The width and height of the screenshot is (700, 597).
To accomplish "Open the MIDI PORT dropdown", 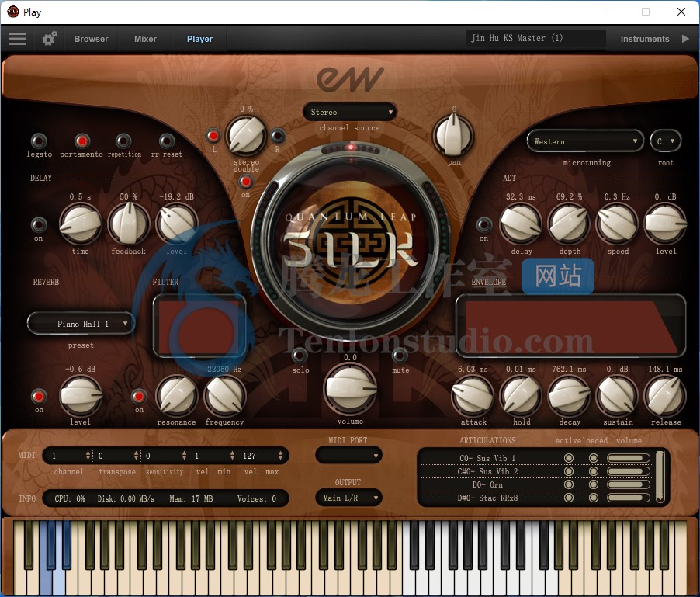I will pos(348,456).
